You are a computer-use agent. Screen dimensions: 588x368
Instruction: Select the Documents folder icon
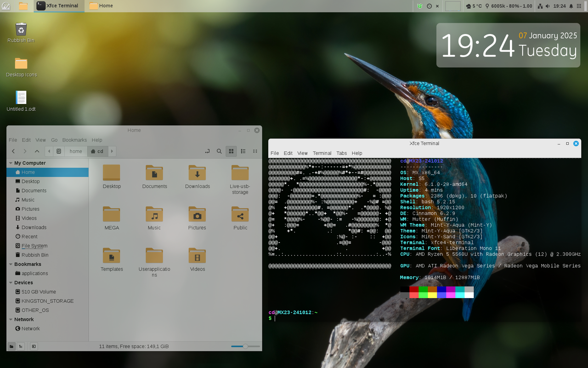154,177
